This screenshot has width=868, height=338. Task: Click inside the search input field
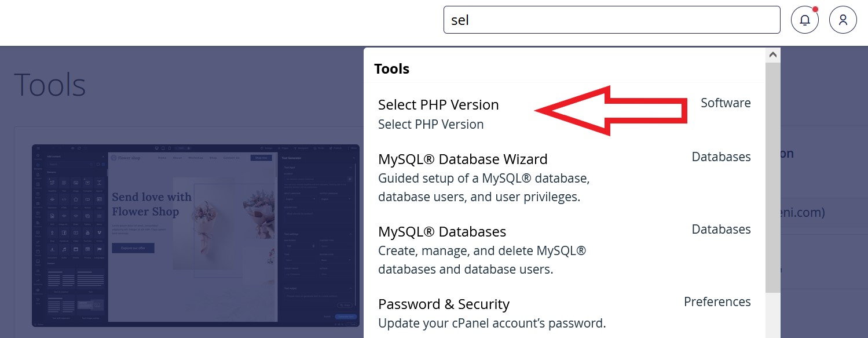611,19
